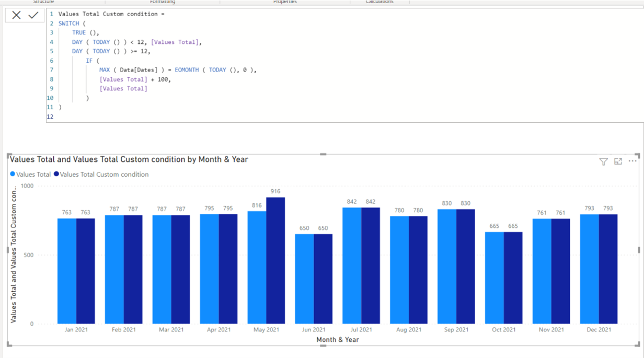Image resolution: width=644 pixels, height=358 pixels.
Task: Cancel the formula edit with X
Action: pos(17,15)
